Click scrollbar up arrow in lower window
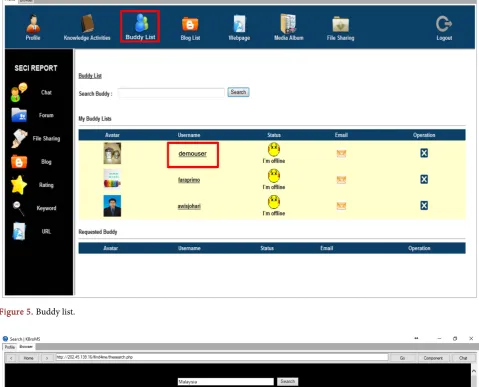The image size is (479, 387). pyautogui.click(x=474, y=371)
